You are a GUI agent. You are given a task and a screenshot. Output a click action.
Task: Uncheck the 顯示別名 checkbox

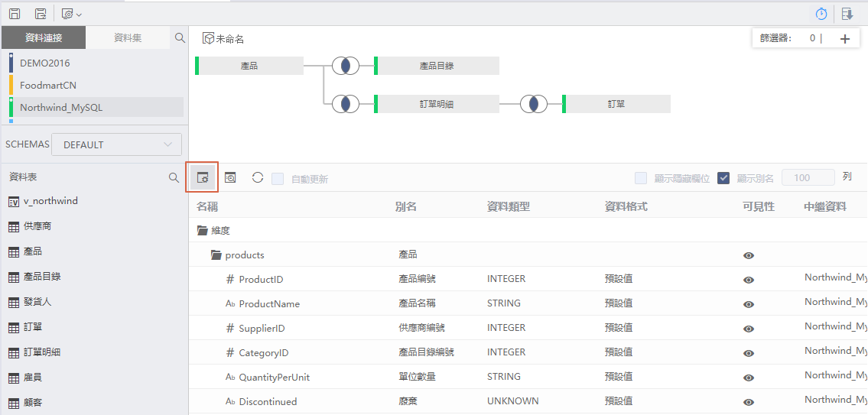pos(723,178)
